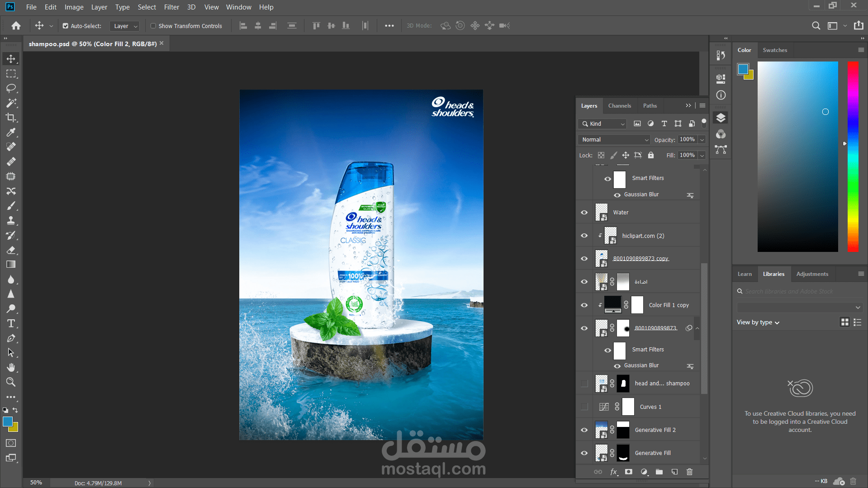Toggle visibility of Color Fill 1 copy
Viewport: 868px width, 488px height.
[x=584, y=305]
